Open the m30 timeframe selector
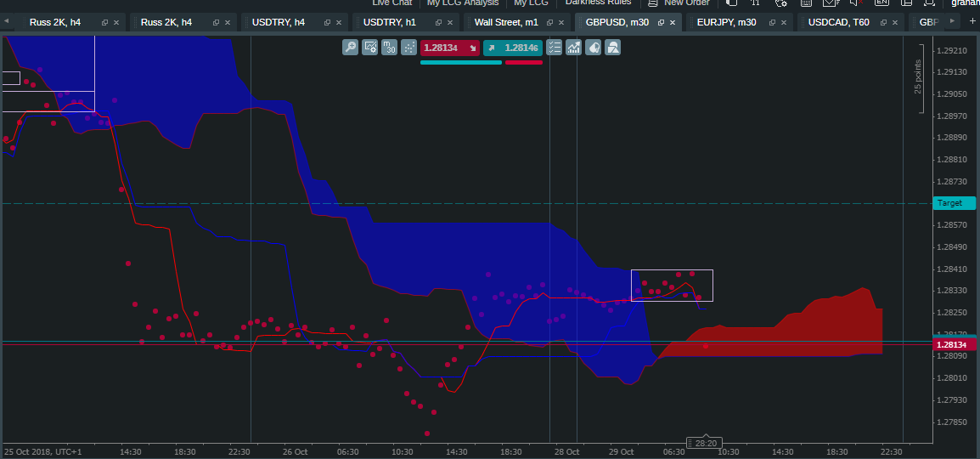Screen dimensions: 980x459 coord(389,48)
